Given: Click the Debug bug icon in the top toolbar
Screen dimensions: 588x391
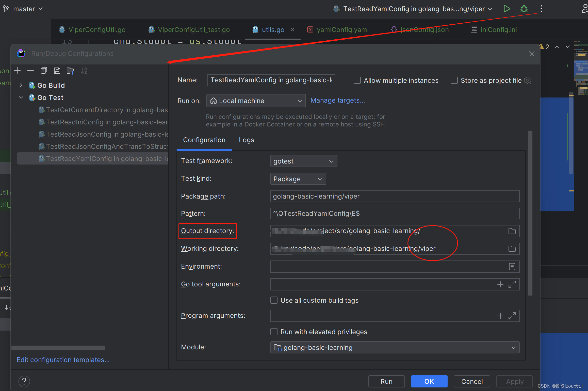Looking at the screenshot, I should coord(524,9).
